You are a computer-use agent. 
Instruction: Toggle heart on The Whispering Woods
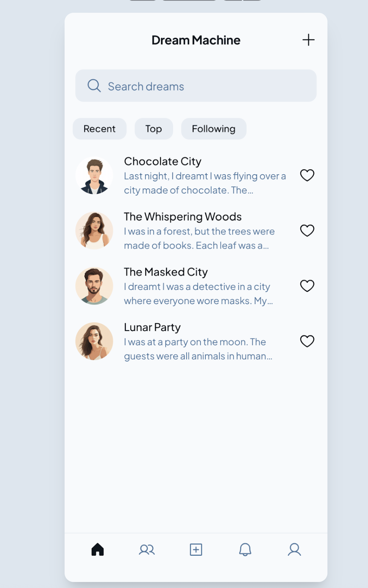307,231
